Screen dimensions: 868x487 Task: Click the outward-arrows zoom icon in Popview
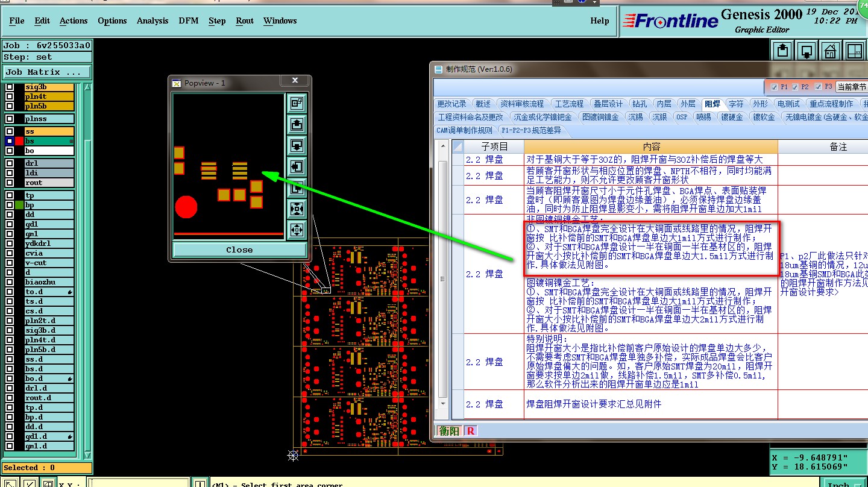click(x=297, y=230)
